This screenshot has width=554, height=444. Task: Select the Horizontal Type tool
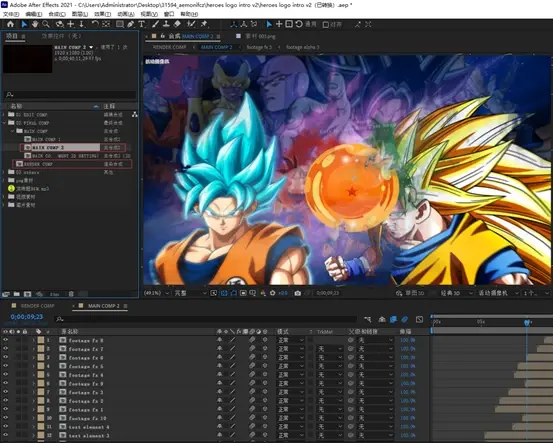(142, 24)
